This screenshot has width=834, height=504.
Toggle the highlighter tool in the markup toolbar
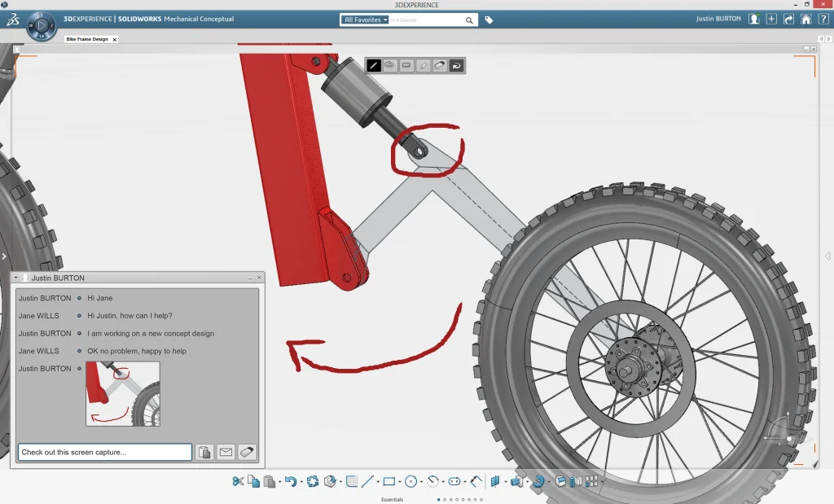click(423, 65)
